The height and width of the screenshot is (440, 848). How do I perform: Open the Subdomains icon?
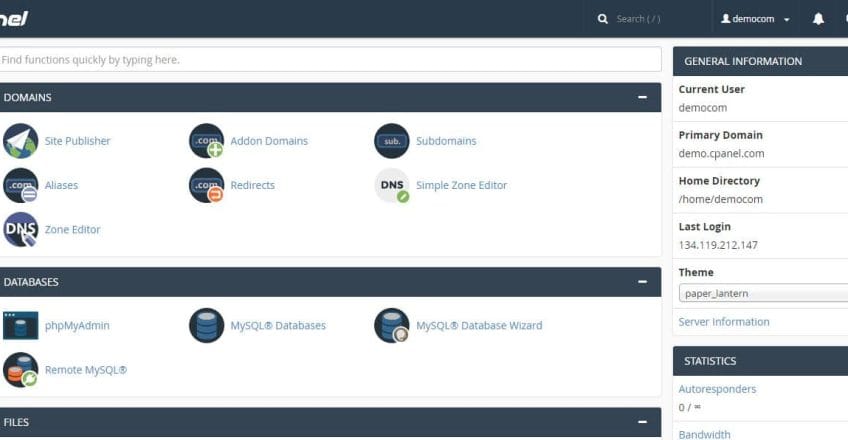click(x=392, y=141)
